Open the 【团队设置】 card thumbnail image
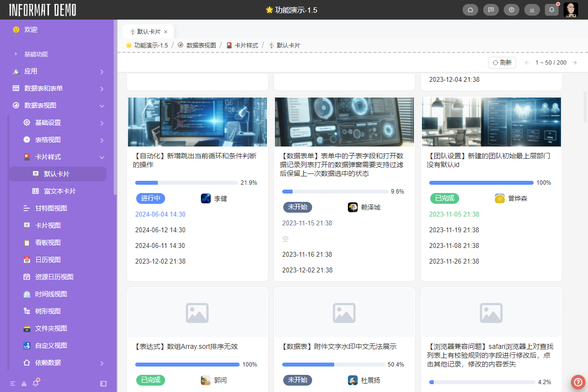This screenshot has width=588, height=392. coord(491,122)
